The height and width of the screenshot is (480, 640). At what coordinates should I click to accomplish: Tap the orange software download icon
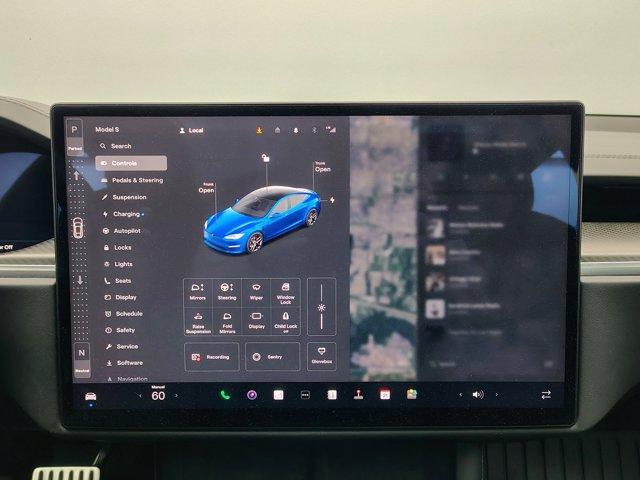point(259,130)
